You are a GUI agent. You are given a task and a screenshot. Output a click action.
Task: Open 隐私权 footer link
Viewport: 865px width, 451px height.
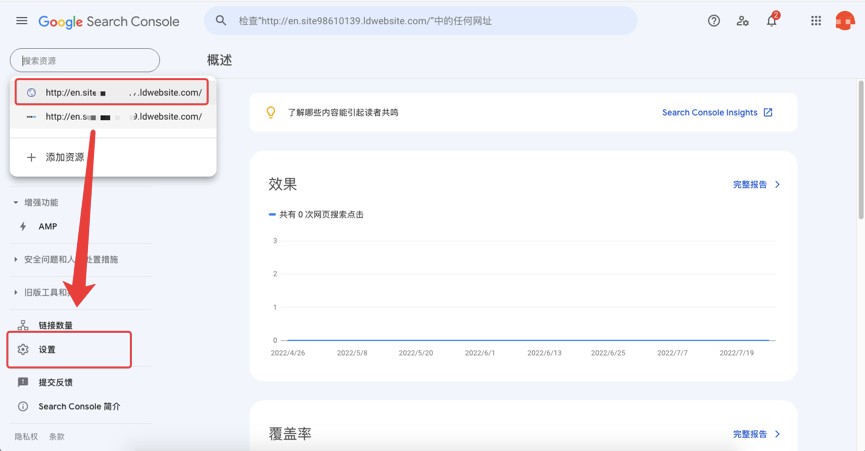(26, 437)
